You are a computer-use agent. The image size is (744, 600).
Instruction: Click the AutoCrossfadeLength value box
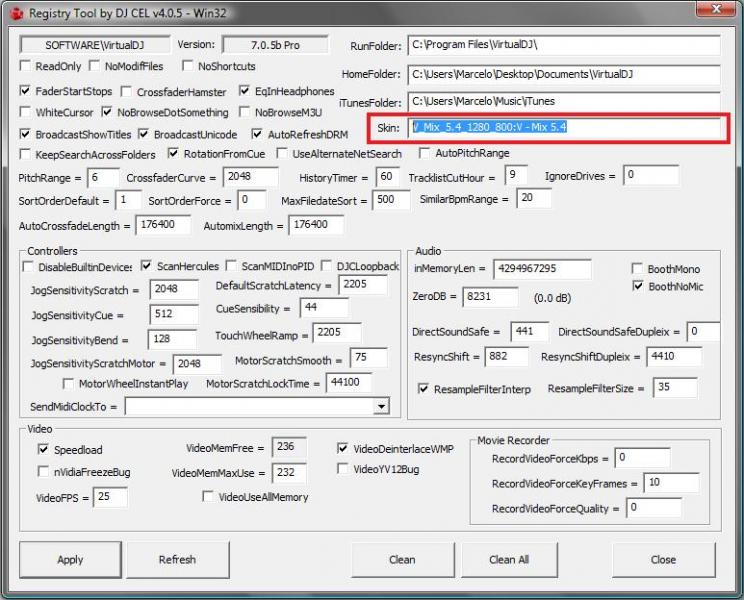point(163,224)
